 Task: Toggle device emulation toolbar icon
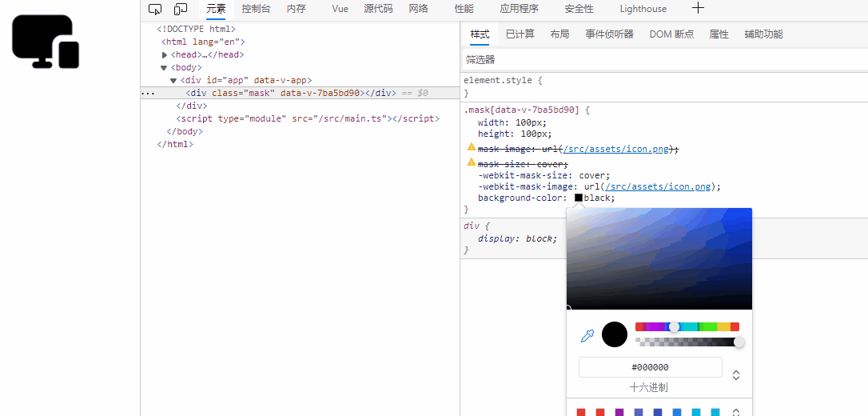181,9
